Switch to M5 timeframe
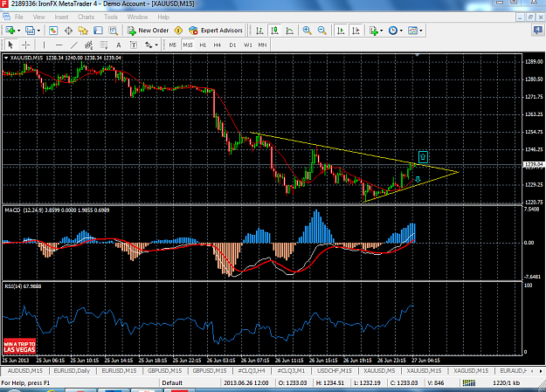The image size is (546, 392). (173, 45)
